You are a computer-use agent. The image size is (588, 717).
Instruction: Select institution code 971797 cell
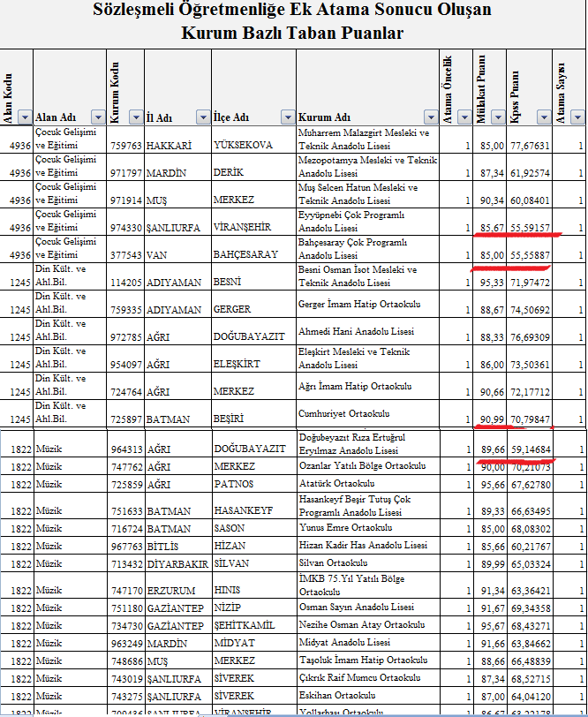point(124,173)
